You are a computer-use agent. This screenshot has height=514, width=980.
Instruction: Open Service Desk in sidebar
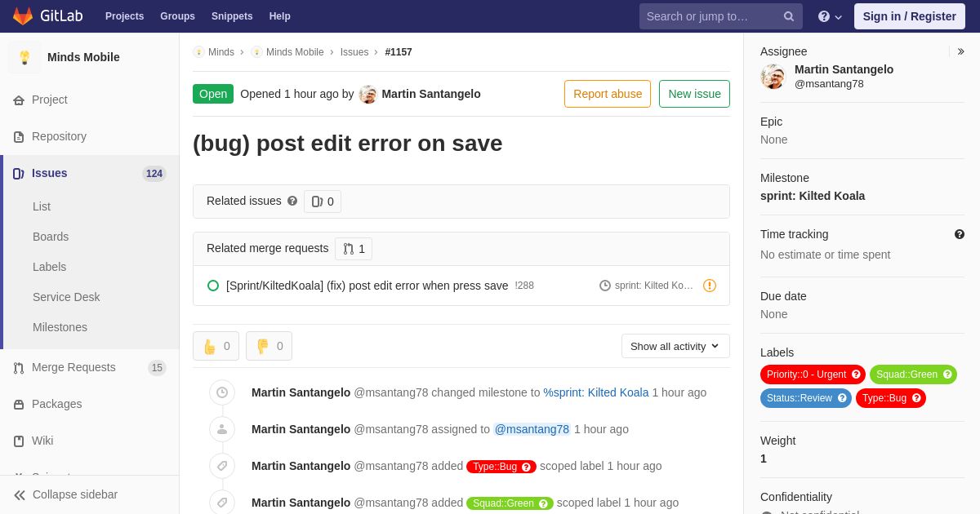pos(66,297)
